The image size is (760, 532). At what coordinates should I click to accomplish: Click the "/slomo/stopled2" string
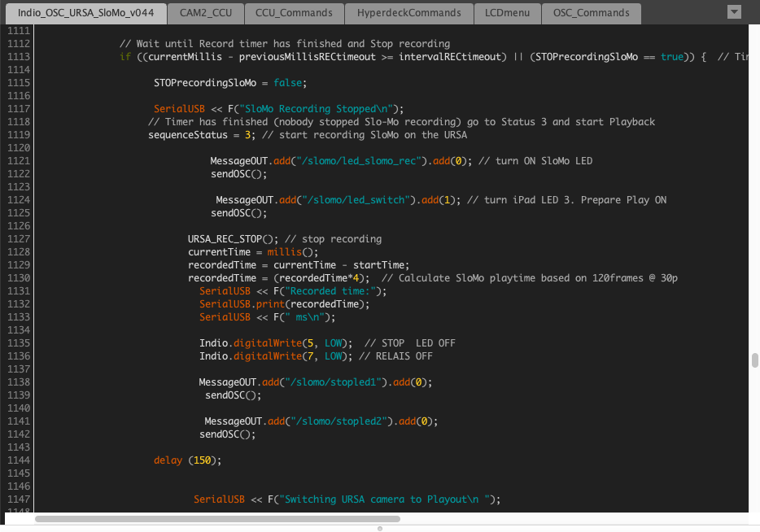click(339, 421)
